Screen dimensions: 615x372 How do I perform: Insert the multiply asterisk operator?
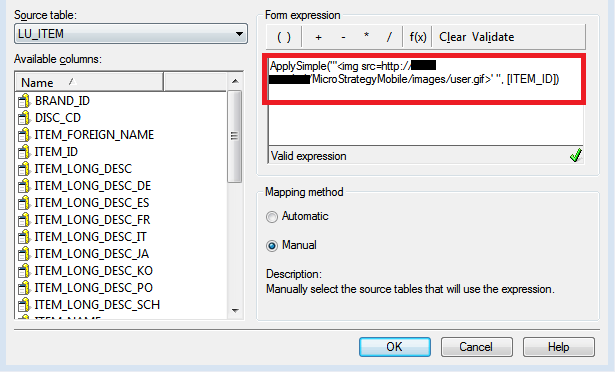point(366,36)
